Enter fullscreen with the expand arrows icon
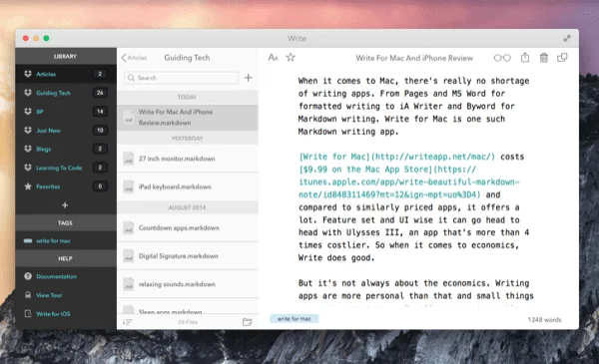The height and width of the screenshot is (364, 599). coord(567,38)
